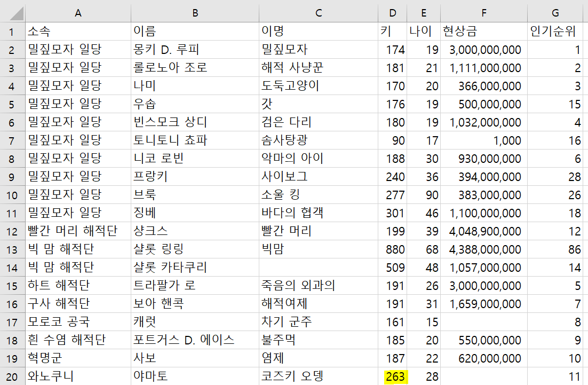Select the cell 악마의 아이
The image size is (588, 385).
[319, 159]
